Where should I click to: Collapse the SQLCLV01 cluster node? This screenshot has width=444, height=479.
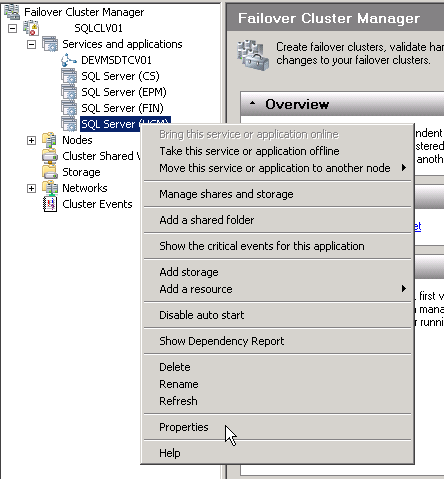tap(12, 28)
